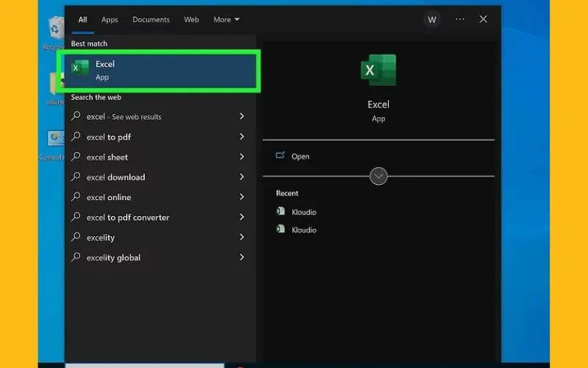Switch to the Web search tab
The width and height of the screenshot is (588, 368).
click(x=191, y=20)
